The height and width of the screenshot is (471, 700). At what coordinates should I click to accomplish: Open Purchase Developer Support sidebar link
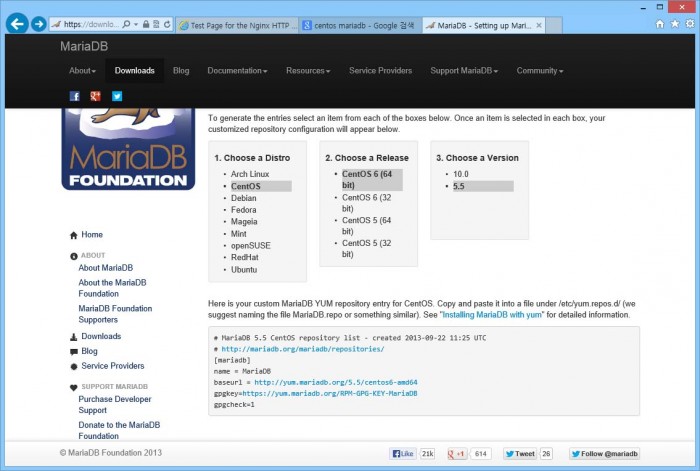tap(115, 404)
